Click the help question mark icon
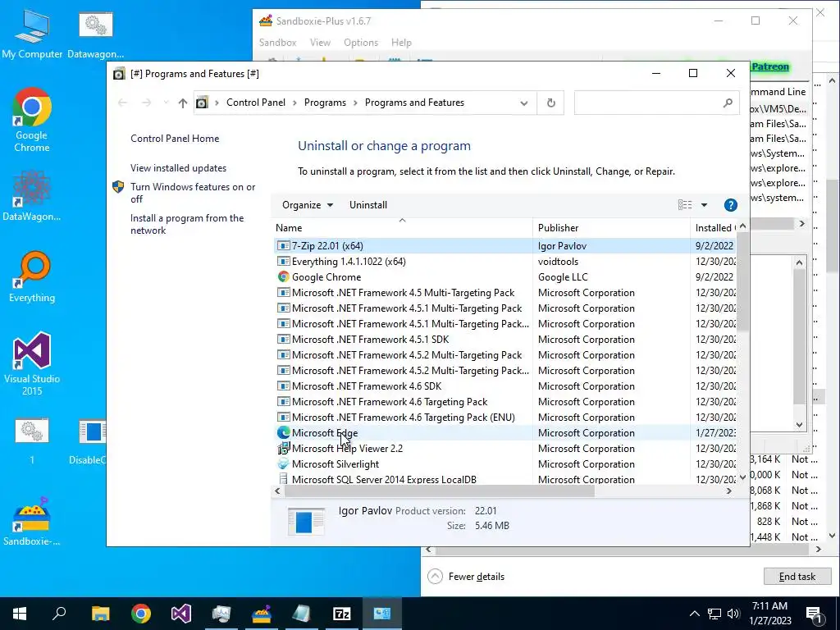840x630 pixels. (730, 205)
